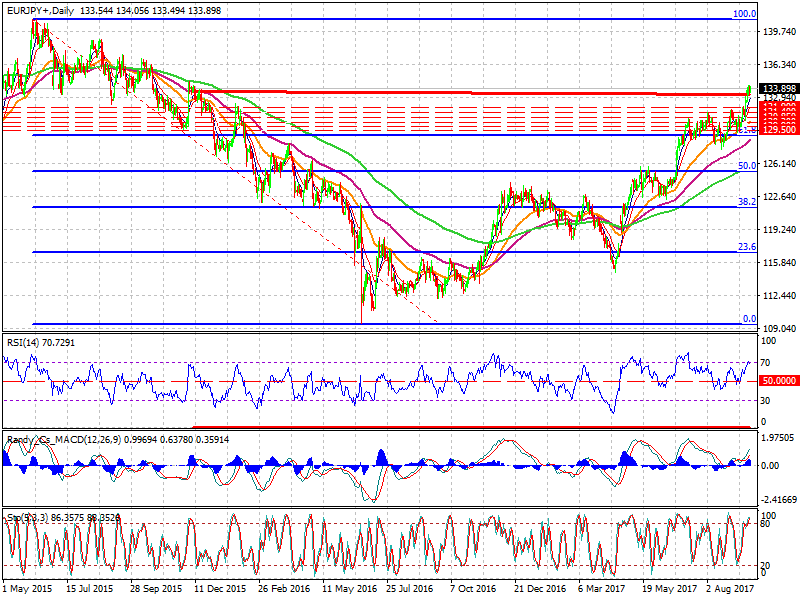Select the 23.6 Fibonacci level label

[746, 247]
